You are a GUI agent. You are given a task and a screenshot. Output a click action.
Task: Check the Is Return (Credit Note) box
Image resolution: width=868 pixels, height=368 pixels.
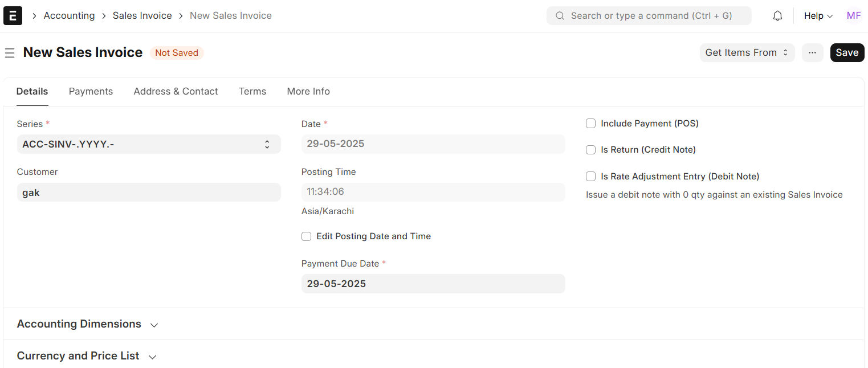point(591,150)
